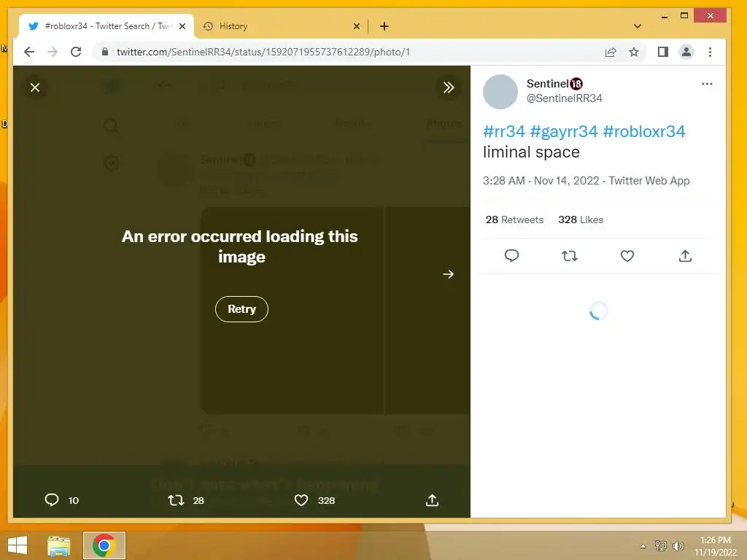Open the Chrome profile avatar button
Viewport: 747px width, 560px height.
pos(686,52)
